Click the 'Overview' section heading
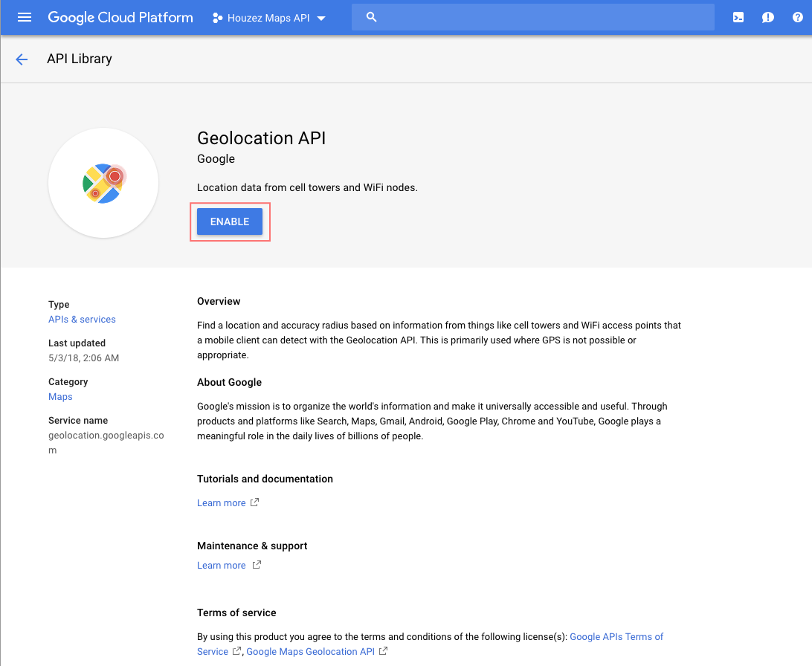Screen dimensions: 812x666 (219, 301)
